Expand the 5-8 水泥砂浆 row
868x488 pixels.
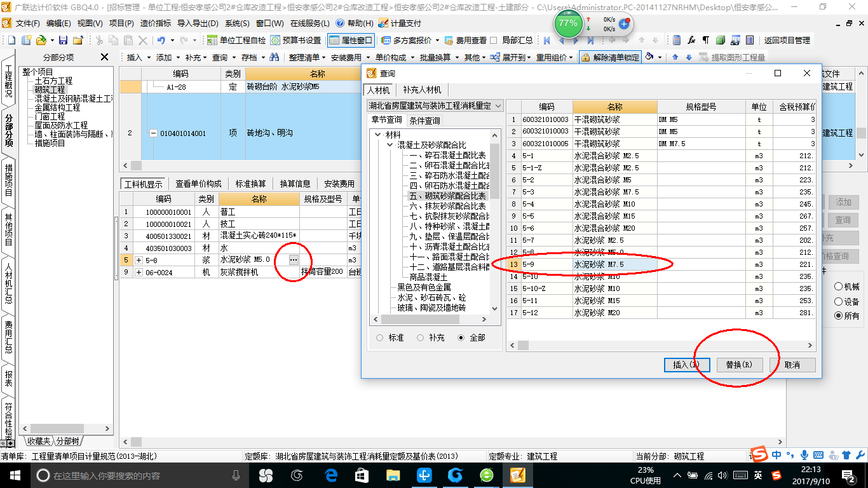(139, 260)
